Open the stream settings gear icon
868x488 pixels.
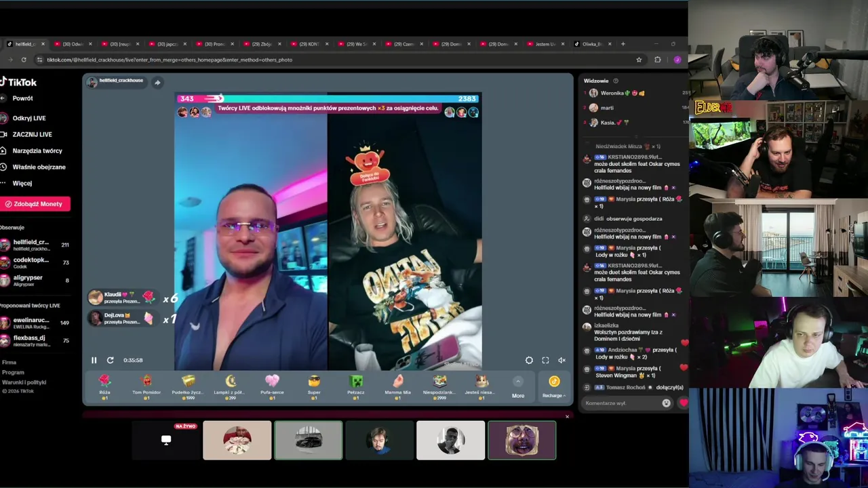coord(529,360)
